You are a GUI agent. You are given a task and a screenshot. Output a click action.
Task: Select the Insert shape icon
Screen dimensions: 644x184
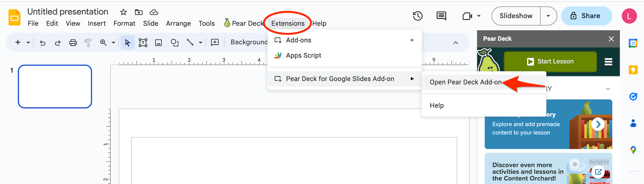[174, 42]
